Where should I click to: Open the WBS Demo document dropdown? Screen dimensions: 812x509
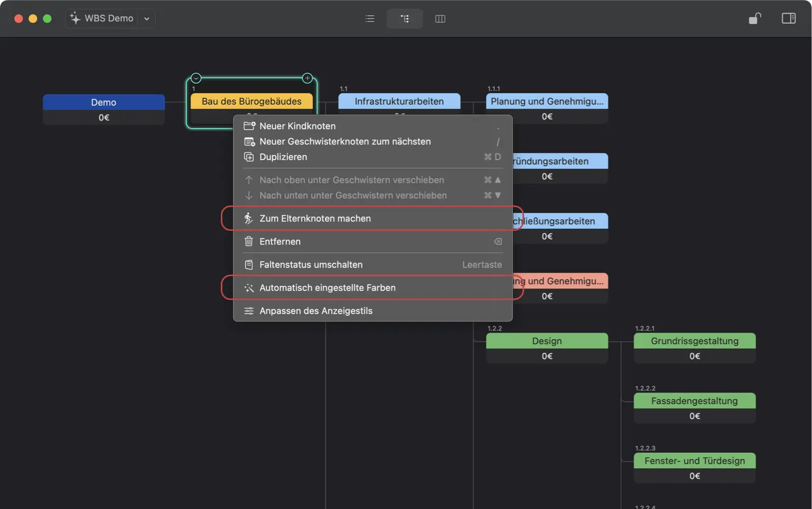pos(147,19)
